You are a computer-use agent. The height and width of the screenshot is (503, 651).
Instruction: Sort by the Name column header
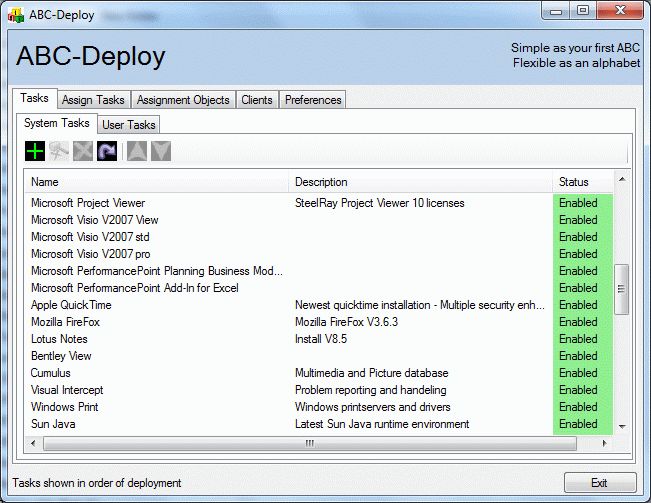(157, 182)
